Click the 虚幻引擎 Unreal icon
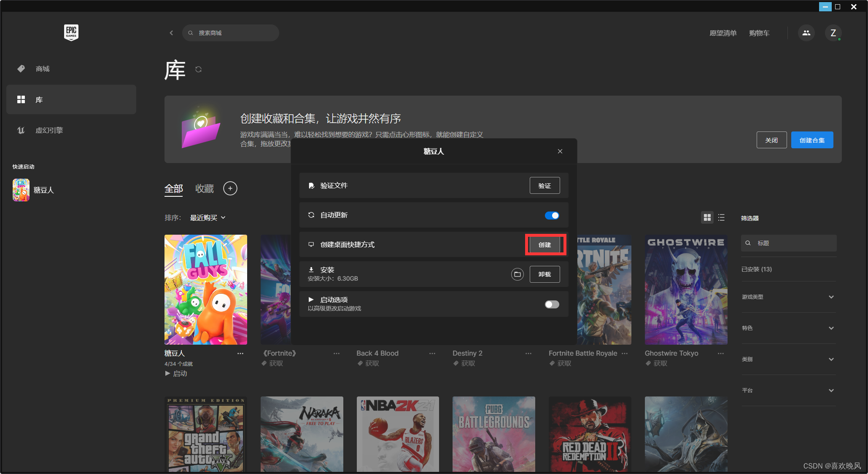This screenshot has height=474, width=868. click(x=21, y=130)
